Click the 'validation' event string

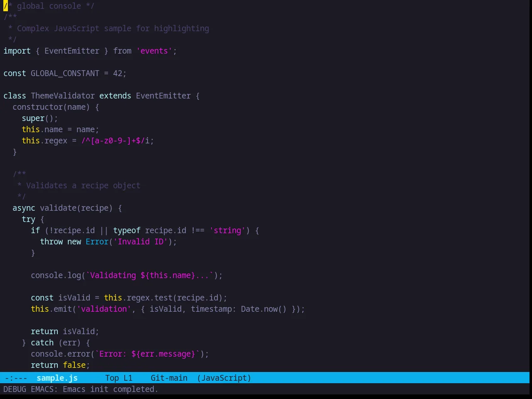click(x=104, y=309)
